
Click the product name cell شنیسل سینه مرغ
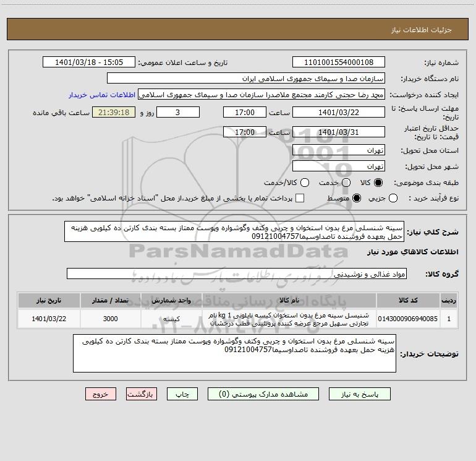(289, 319)
